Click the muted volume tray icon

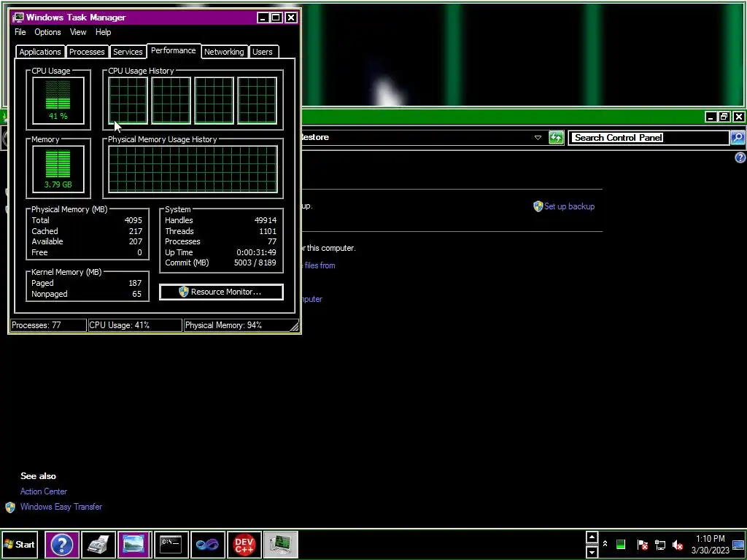coord(678,544)
